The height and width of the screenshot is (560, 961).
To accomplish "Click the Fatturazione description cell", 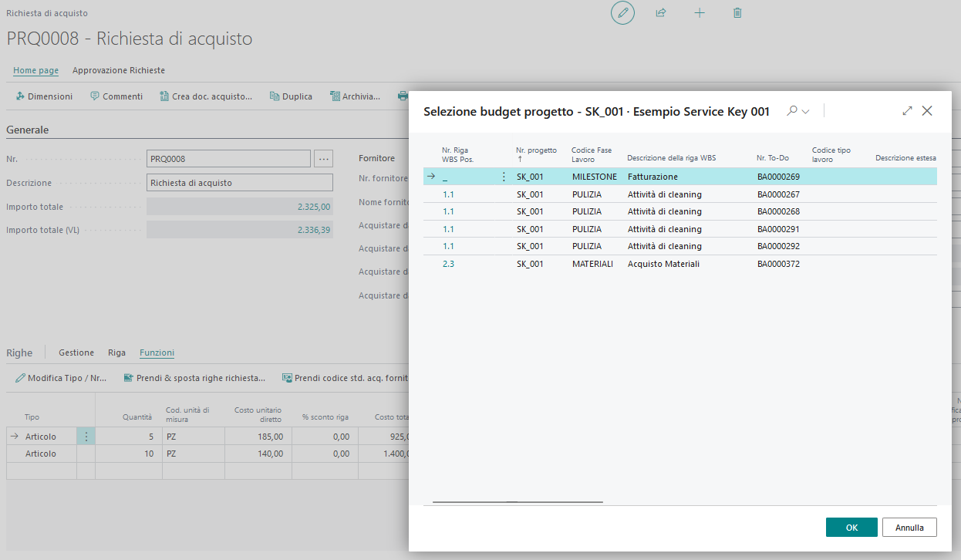I will click(652, 177).
